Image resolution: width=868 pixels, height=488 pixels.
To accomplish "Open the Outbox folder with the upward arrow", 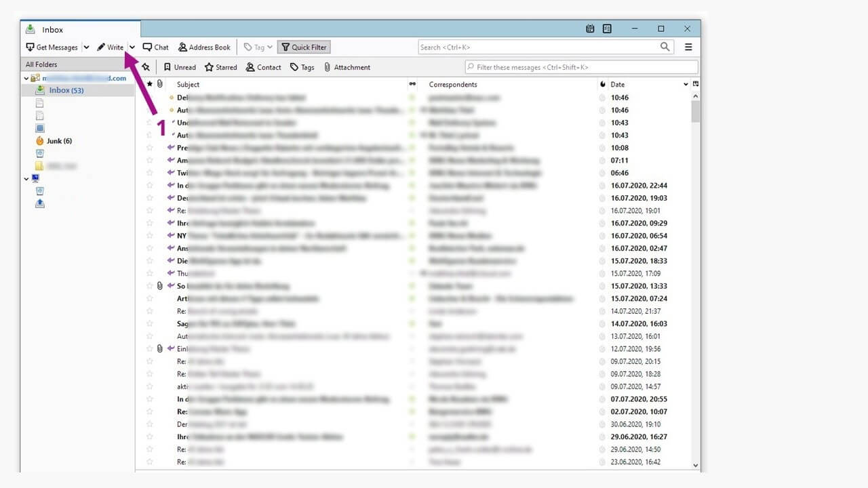I will (39, 203).
